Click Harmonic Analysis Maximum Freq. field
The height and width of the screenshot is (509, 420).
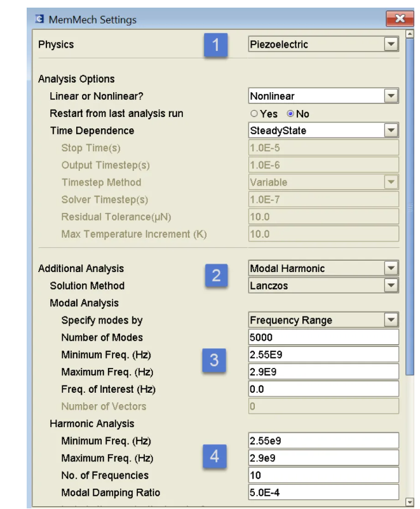pyautogui.click(x=323, y=458)
